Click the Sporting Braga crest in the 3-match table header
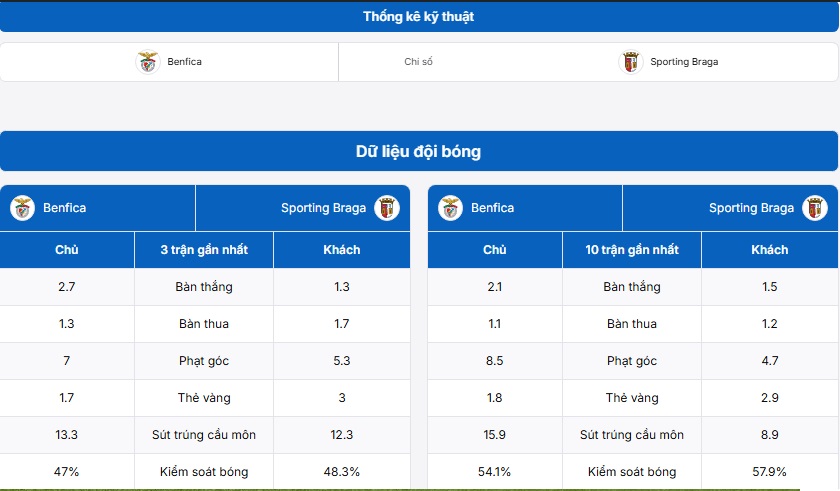This screenshot has width=840, height=491. [x=387, y=208]
